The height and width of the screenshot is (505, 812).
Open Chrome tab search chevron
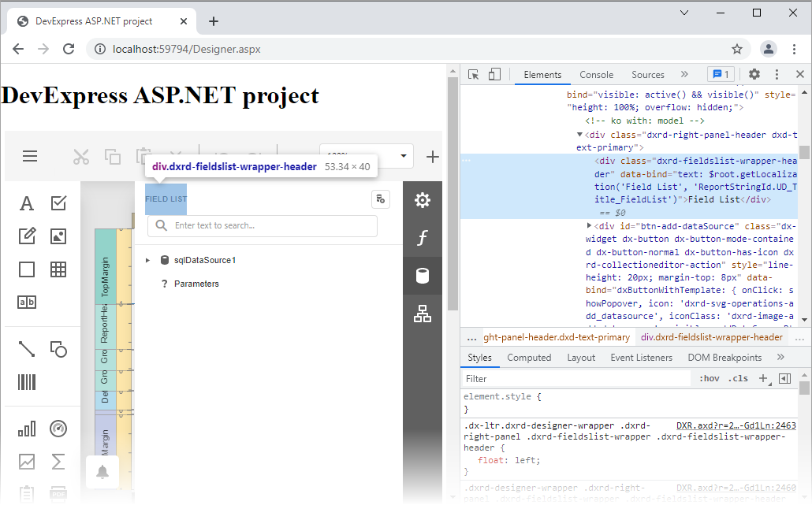(x=684, y=13)
